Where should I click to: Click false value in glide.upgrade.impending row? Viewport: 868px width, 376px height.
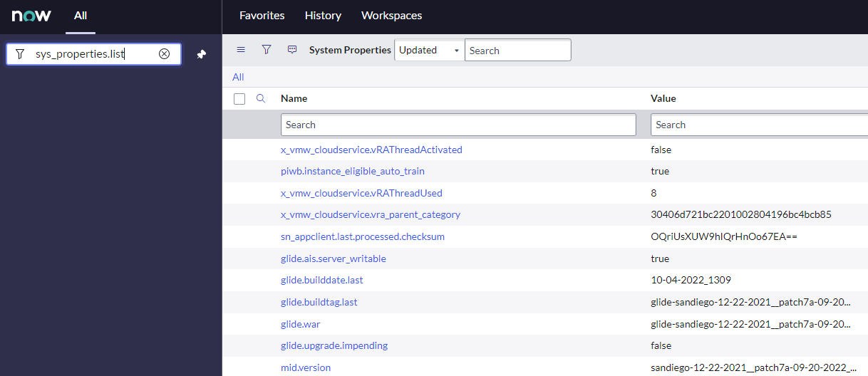661,345
